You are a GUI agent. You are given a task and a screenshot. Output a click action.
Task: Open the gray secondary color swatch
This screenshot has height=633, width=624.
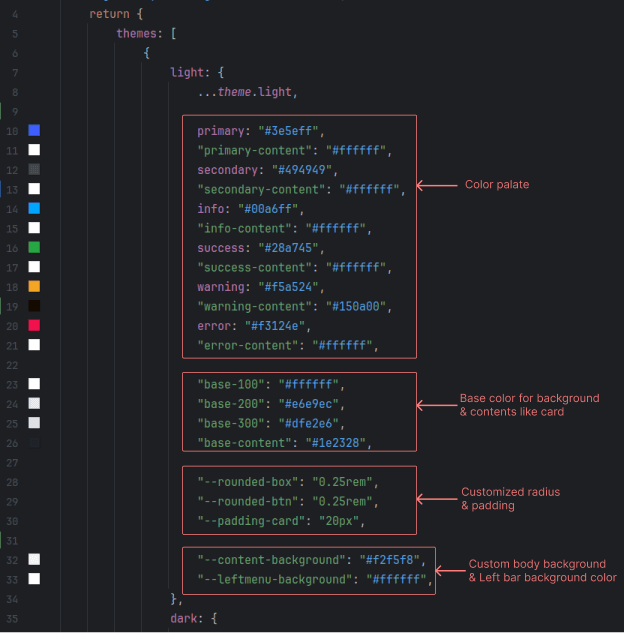[34, 170]
